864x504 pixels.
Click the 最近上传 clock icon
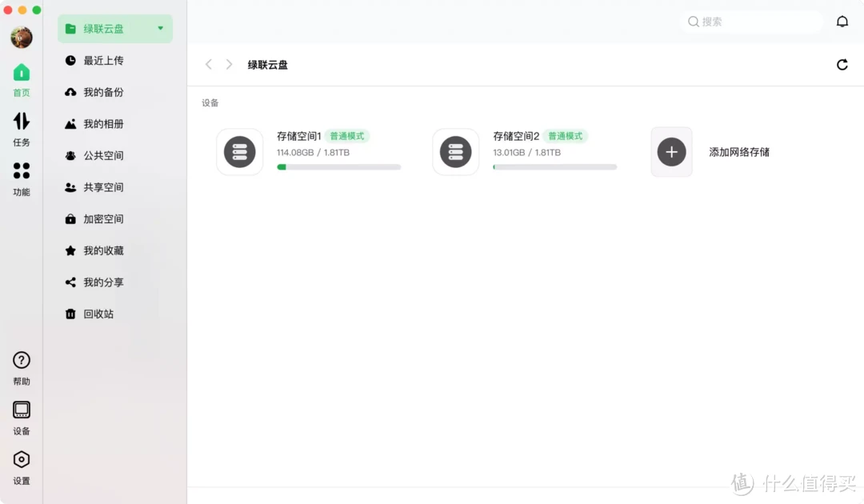pyautogui.click(x=70, y=61)
